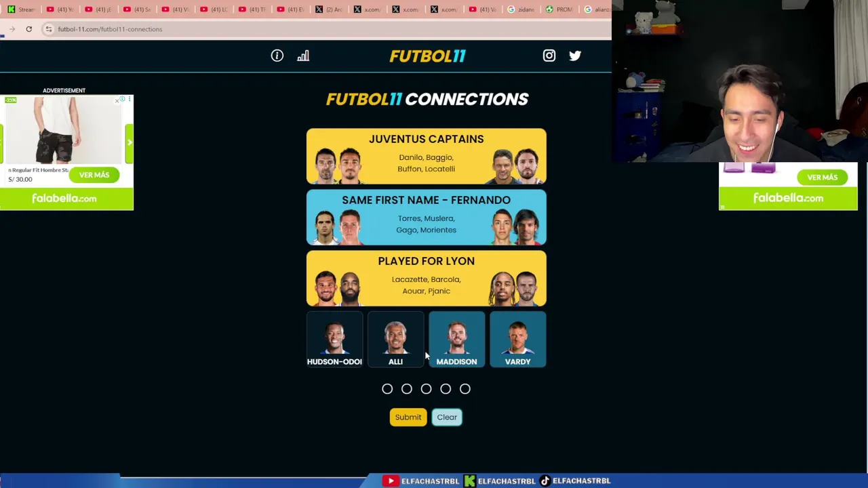
Task: Switch to the YouTube tab labeled (41) Se
Action: 138,9
